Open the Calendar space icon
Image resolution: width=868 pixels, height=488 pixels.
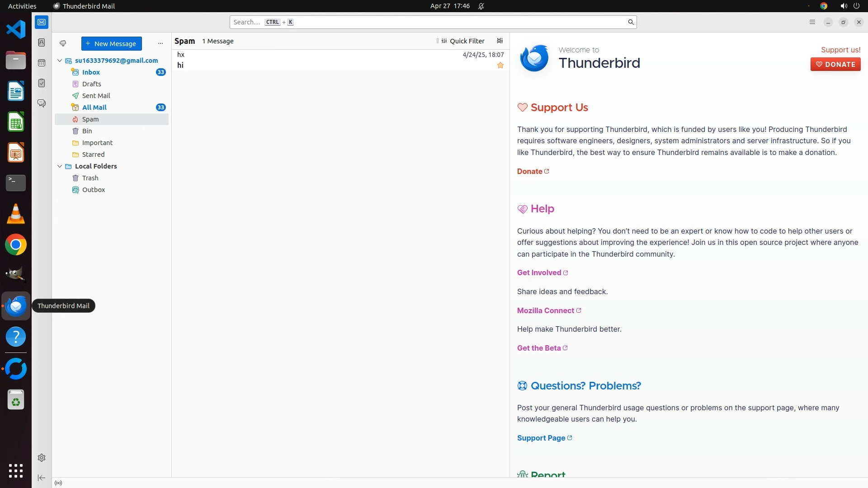(x=42, y=63)
